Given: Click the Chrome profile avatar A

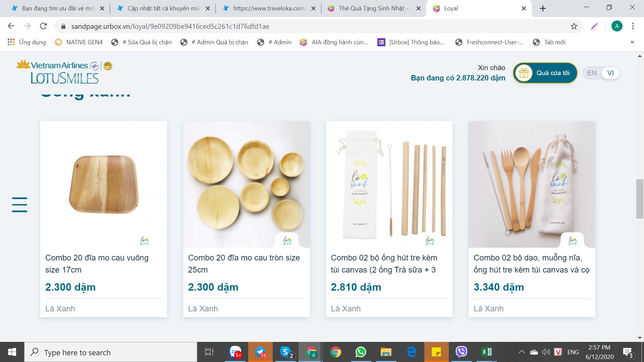Looking at the screenshot, I should (x=616, y=26).
